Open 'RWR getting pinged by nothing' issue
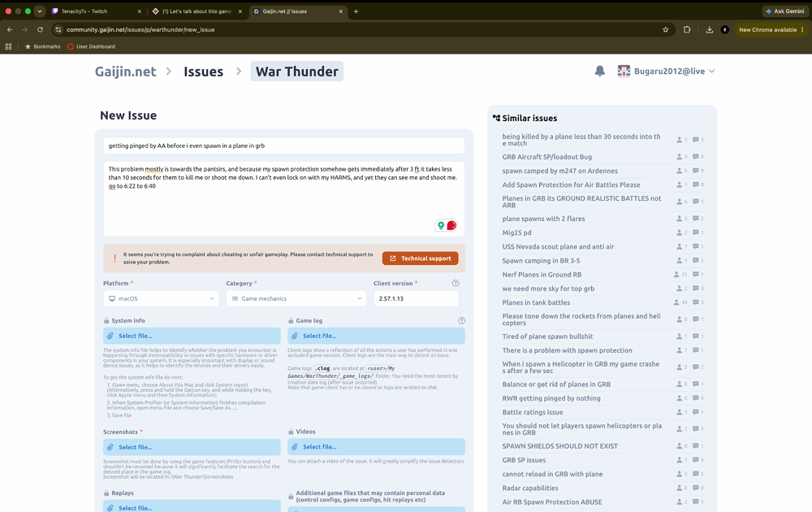The width and height of the screenshot is (812, 512). 551,398
